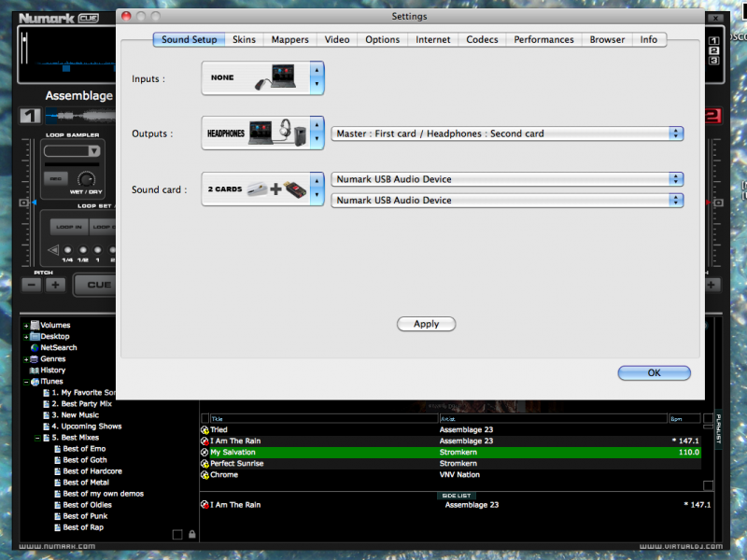The image size is (747, 560).
Task: Click the Sound card 2 CARDS icon
Action: [262, 189]
